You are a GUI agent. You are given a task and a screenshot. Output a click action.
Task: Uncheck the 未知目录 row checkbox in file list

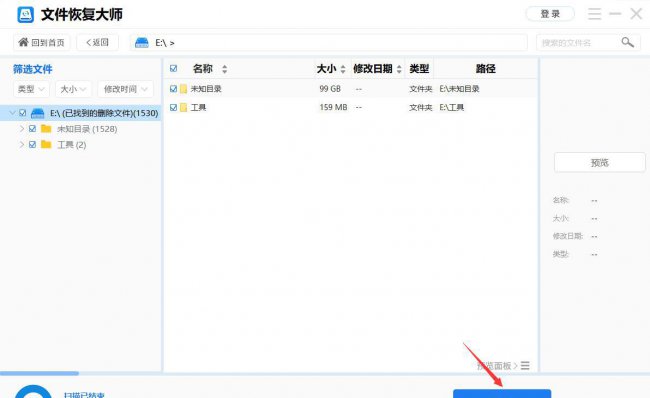pyautogui.click(x=173, y=89)
